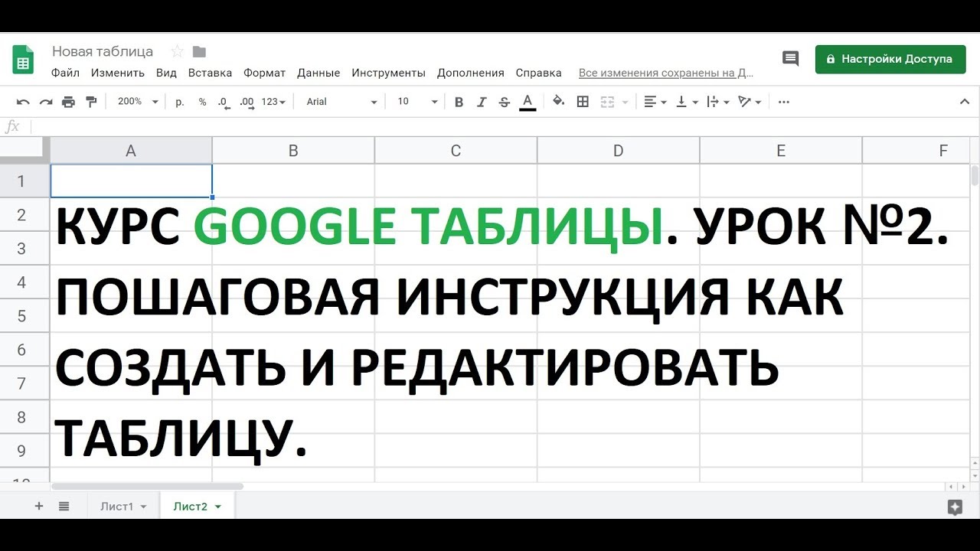Viewport: 980px width, 551px height.
Task: Click the move to folder icon
Action: tap(199, 51)
